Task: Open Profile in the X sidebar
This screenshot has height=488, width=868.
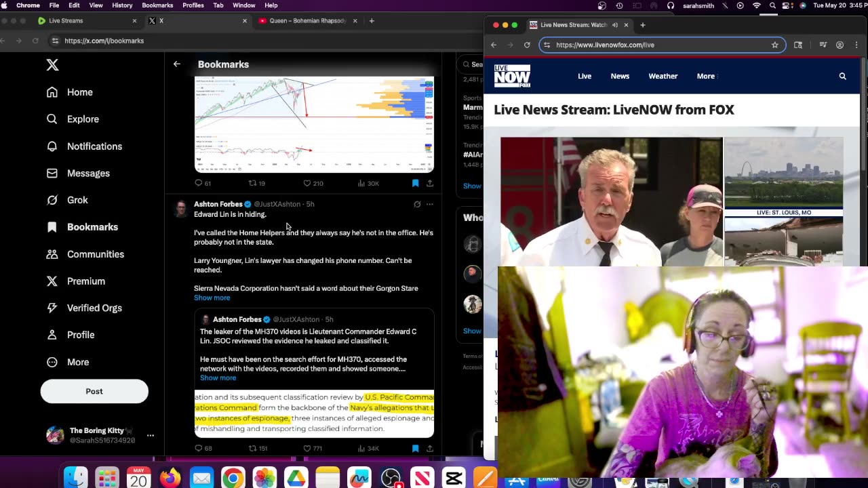Action: [70, 335]
